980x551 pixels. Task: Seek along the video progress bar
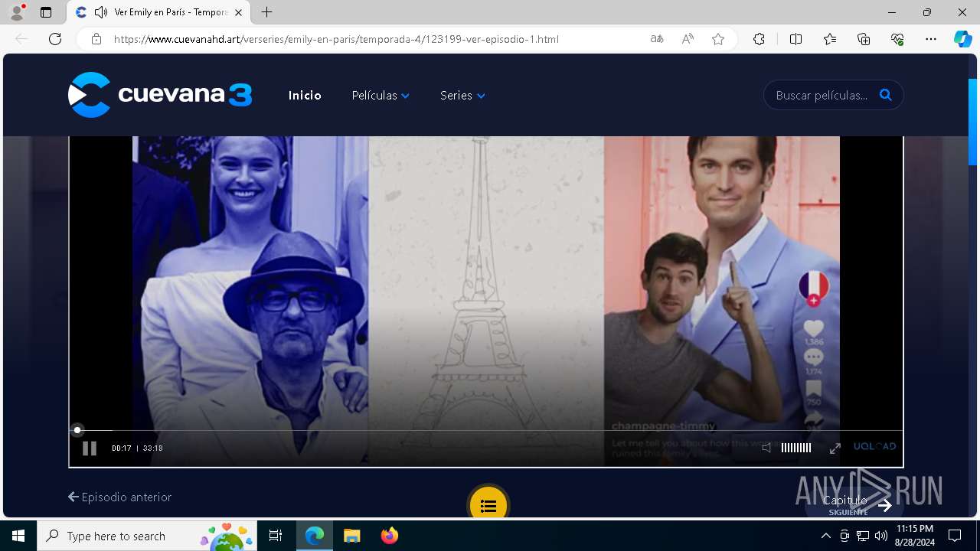(x=486, y=430)
